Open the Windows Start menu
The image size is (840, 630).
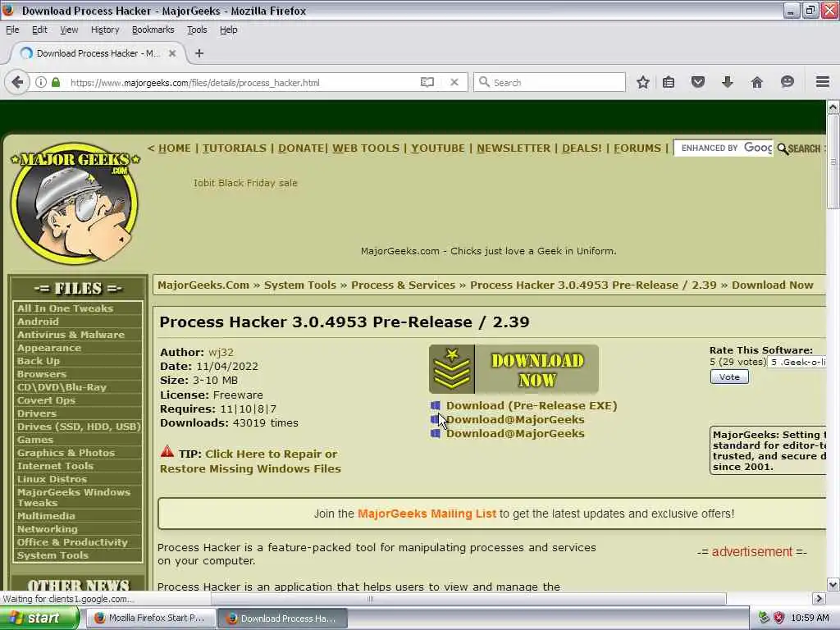click(x=39, y=618)
